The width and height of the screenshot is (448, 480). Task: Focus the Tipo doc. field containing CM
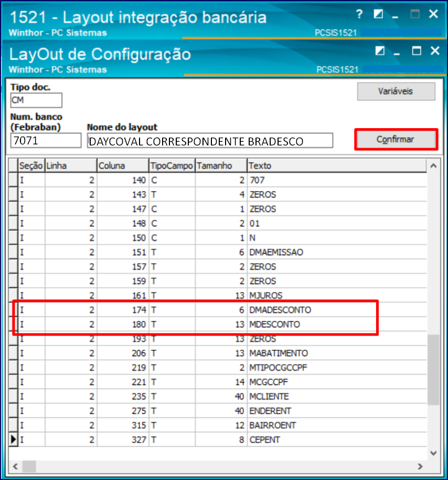36,100
